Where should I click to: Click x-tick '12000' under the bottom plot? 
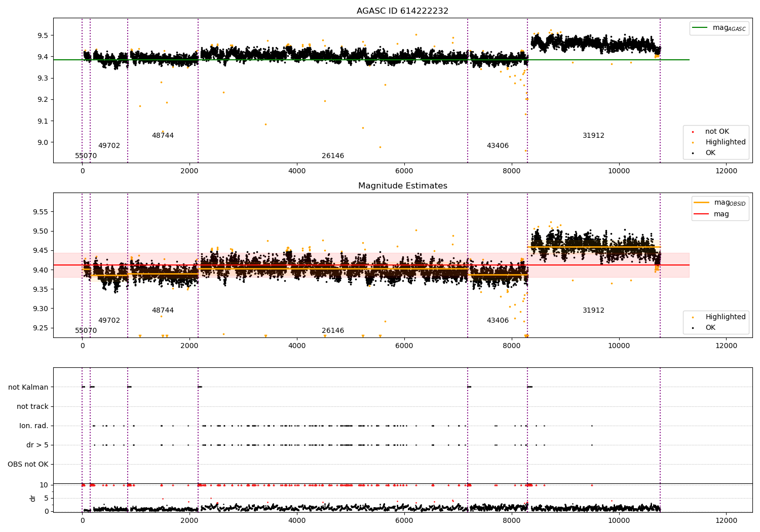coord(726,520)
